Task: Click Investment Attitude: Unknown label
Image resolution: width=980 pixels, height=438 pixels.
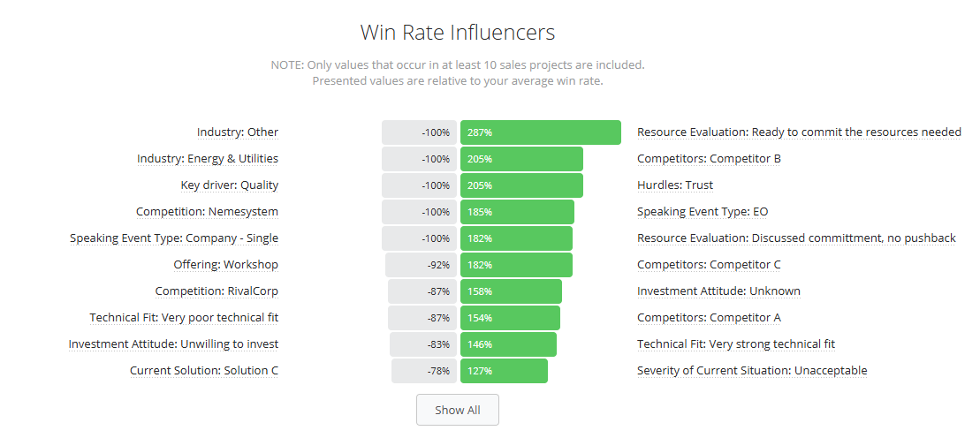Action: (x=718, y=291)
